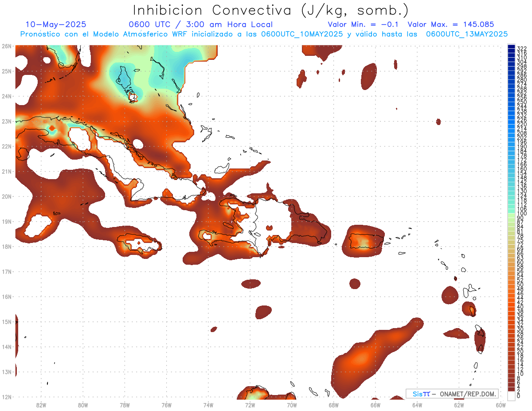
Task: Click the '0' color scale value
Action: point(519,396)
